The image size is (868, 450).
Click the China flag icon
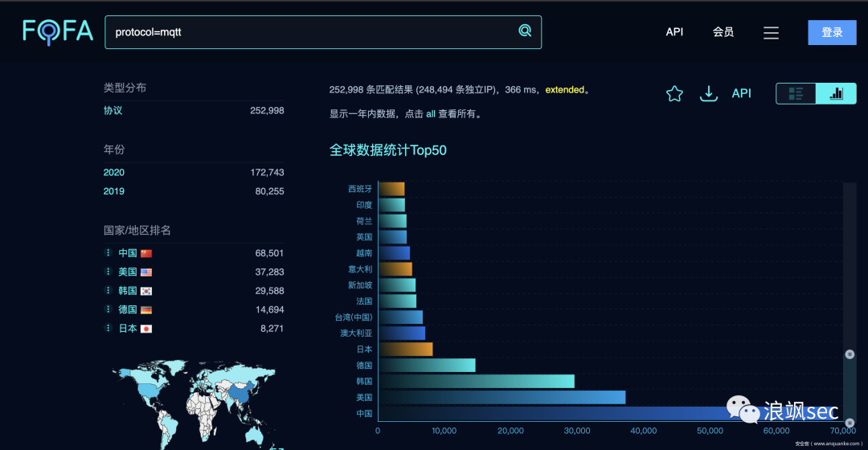click(146, 253)
